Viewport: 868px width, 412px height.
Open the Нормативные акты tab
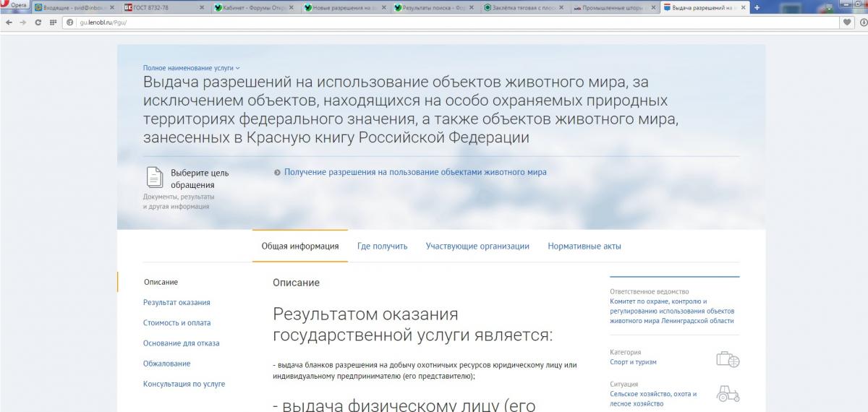click(x=584, y=246)
